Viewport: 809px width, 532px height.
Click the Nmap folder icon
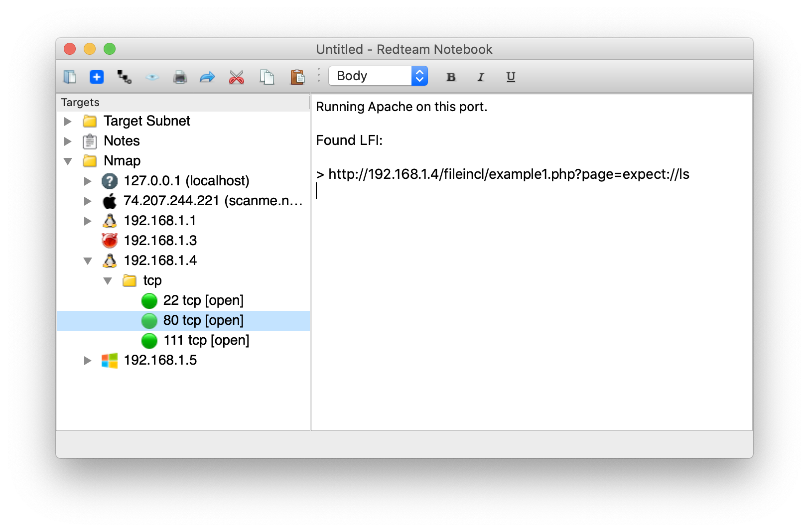(x=90, y=161)
